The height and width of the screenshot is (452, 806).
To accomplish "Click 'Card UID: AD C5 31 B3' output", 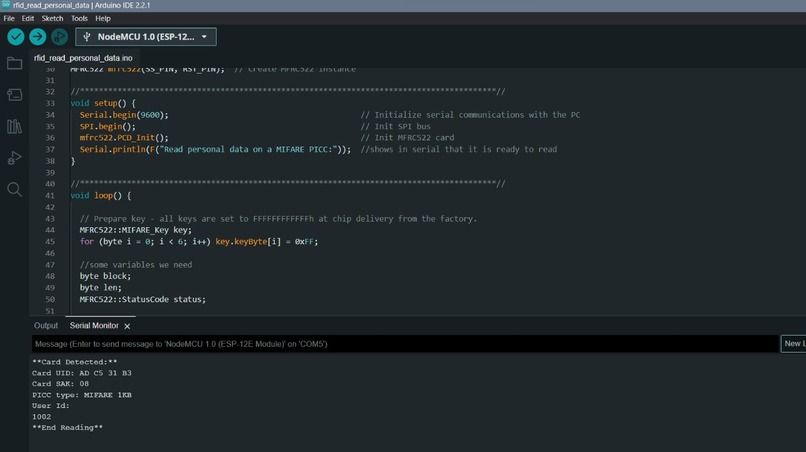I will (x=82, y=373).
